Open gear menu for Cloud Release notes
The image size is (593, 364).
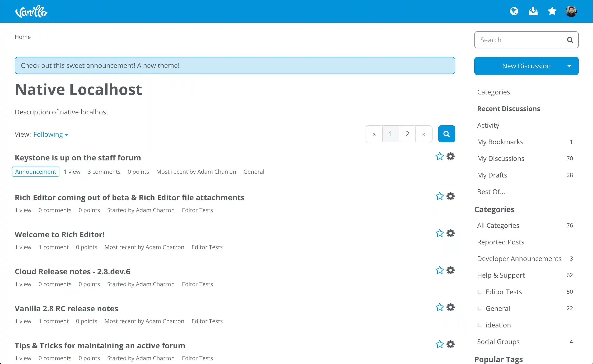coord(450,270)
